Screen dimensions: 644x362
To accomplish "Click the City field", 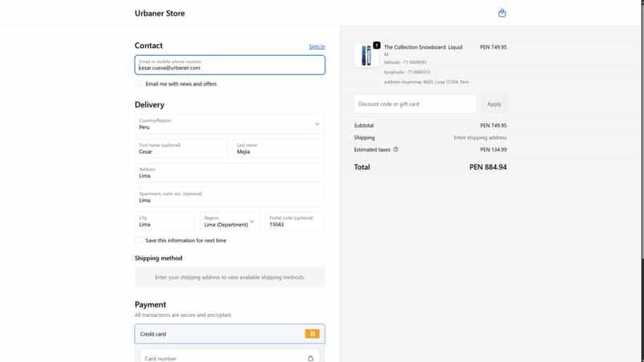I will [165, 221].
